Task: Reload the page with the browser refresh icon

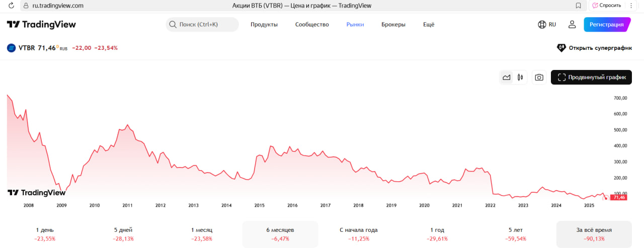Action: click(11, 6)
